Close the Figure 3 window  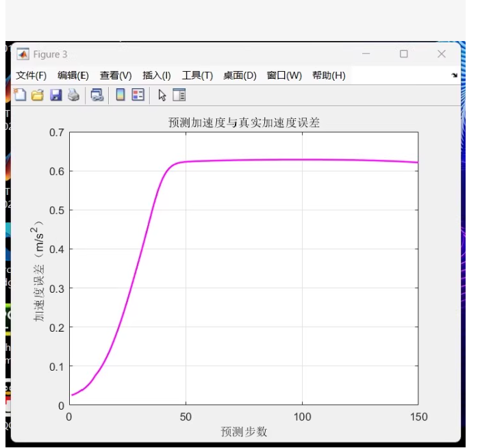click(x=442, y=54)
